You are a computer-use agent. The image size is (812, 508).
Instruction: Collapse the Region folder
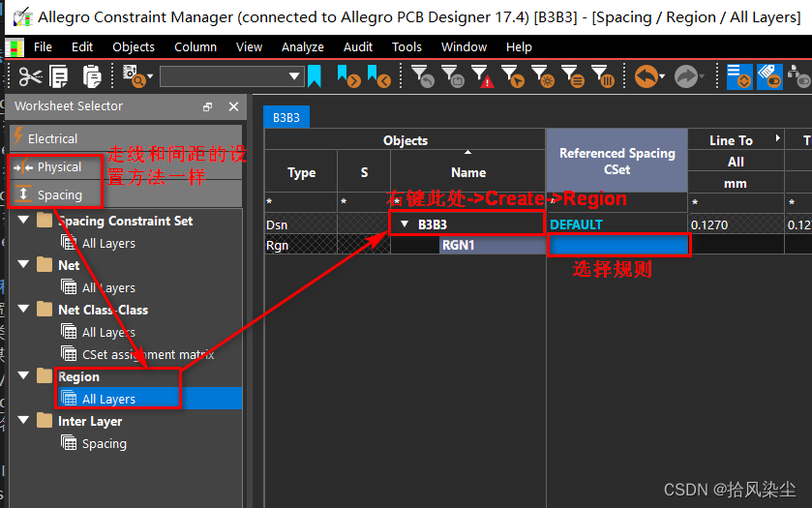tap(23, 375)
